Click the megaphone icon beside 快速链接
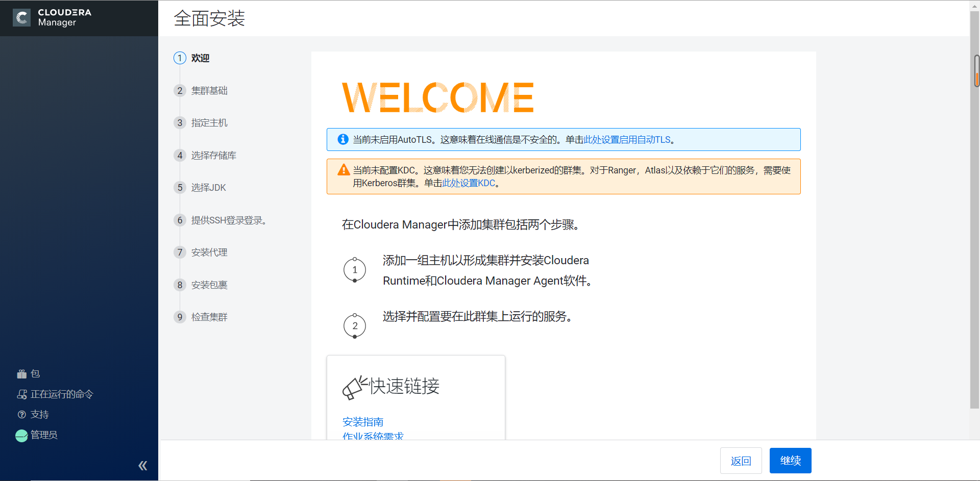 tap(354, 388)
